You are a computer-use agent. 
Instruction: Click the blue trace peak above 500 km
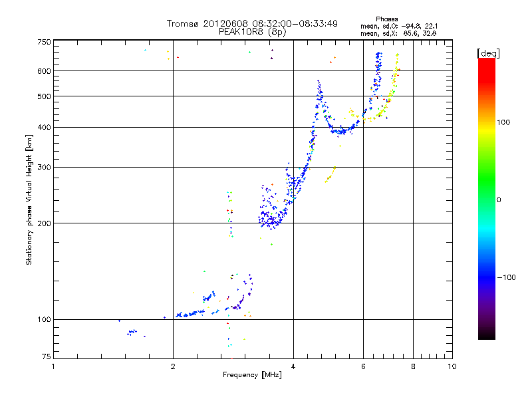coord(319,89)
